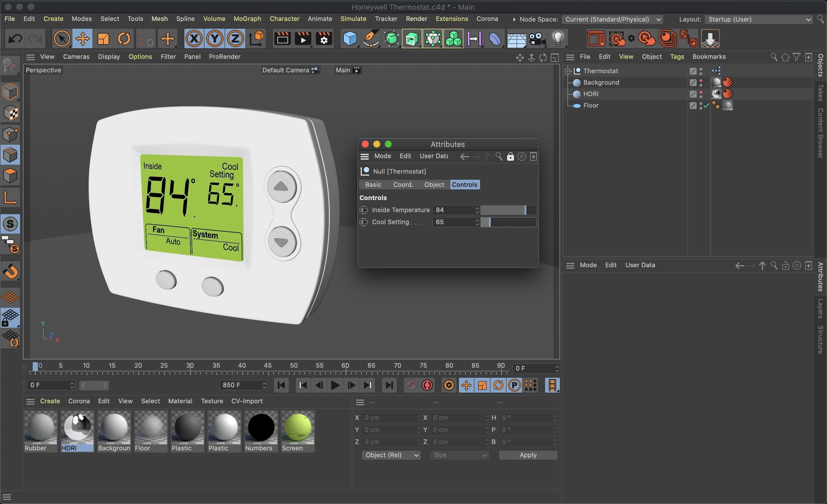Switch to the Coord. tab

click(403, 185)
